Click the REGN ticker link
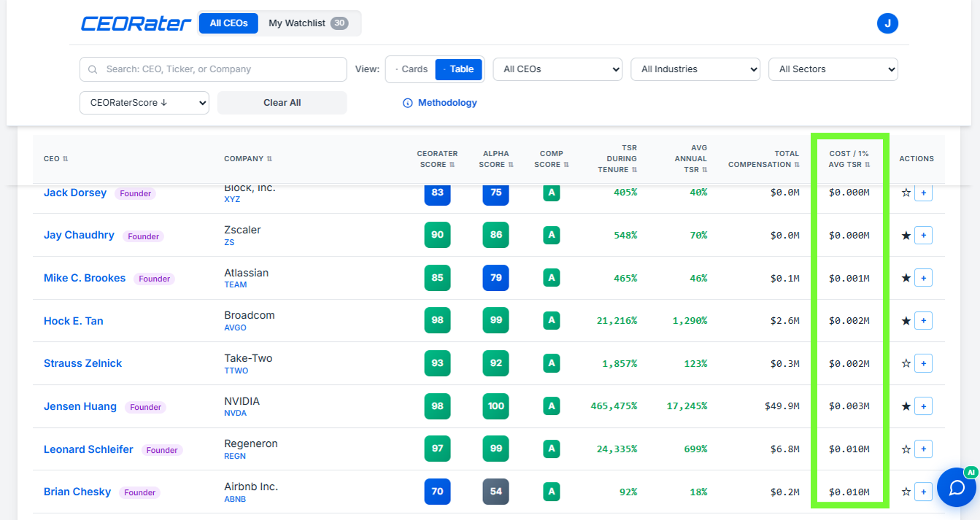Image resolution: width=980 pixels, height=520 pixels. 235,457
